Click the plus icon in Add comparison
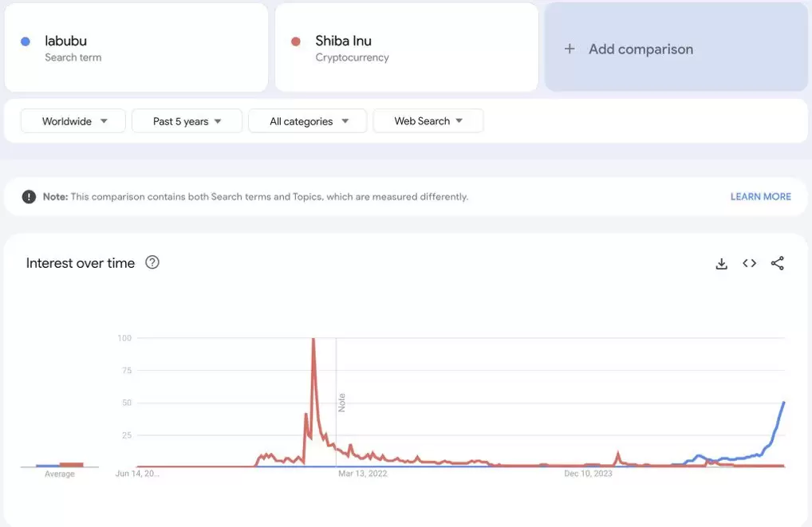Image resolution: width=812 pixels, height=527 pixels. 570,49
